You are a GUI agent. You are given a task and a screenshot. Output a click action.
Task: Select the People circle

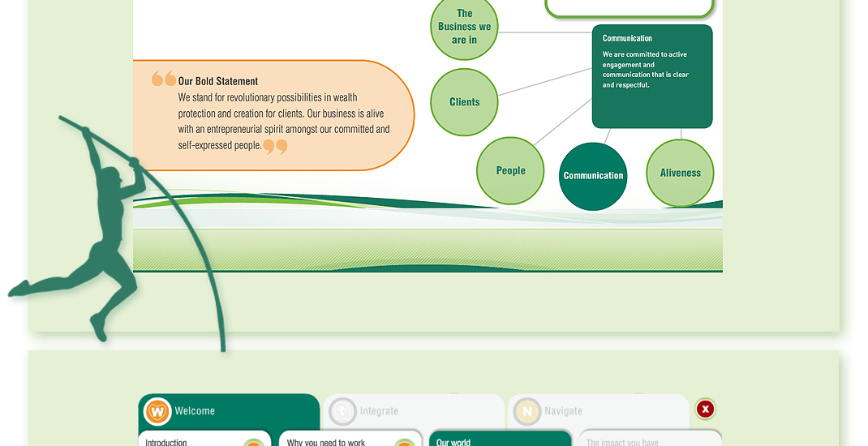510,171
